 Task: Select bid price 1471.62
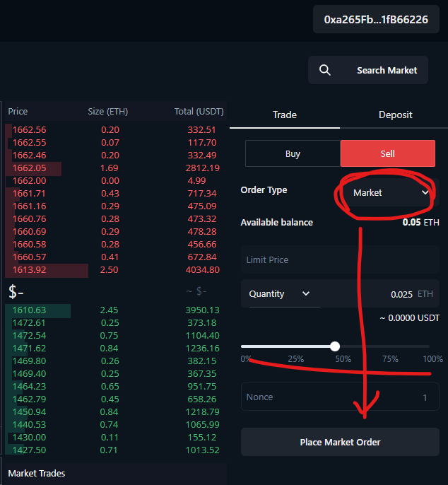click(x=29, y=348)
